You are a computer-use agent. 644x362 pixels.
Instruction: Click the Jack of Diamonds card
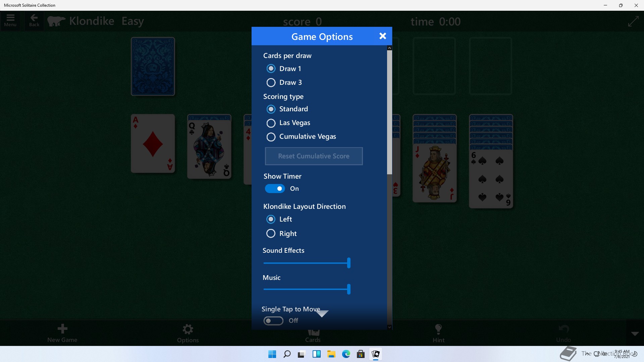click(435, 173)
